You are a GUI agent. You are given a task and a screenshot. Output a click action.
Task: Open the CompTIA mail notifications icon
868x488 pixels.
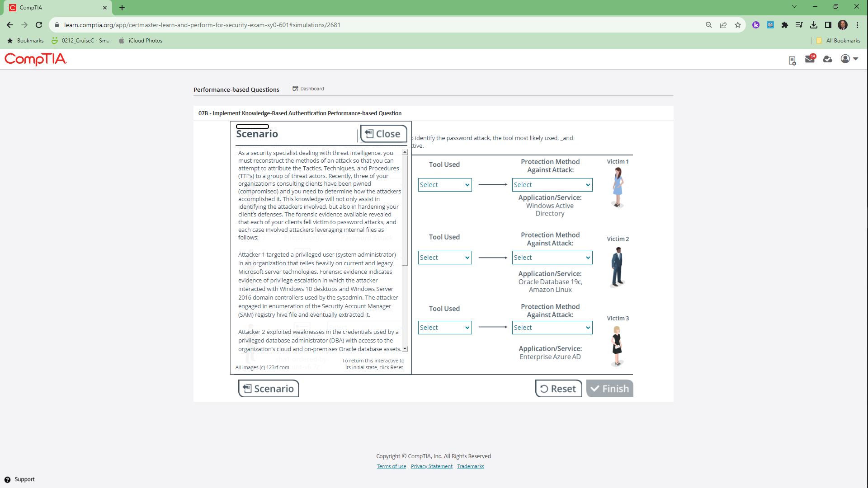810,59
